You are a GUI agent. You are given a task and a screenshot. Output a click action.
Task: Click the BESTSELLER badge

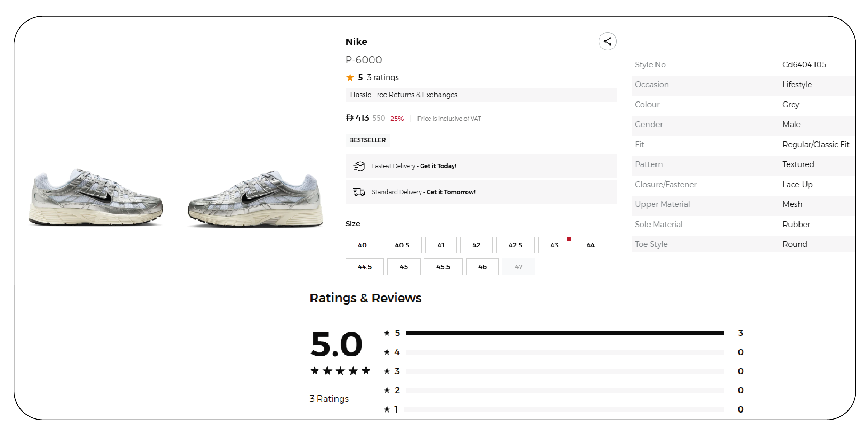coord(367,140)
